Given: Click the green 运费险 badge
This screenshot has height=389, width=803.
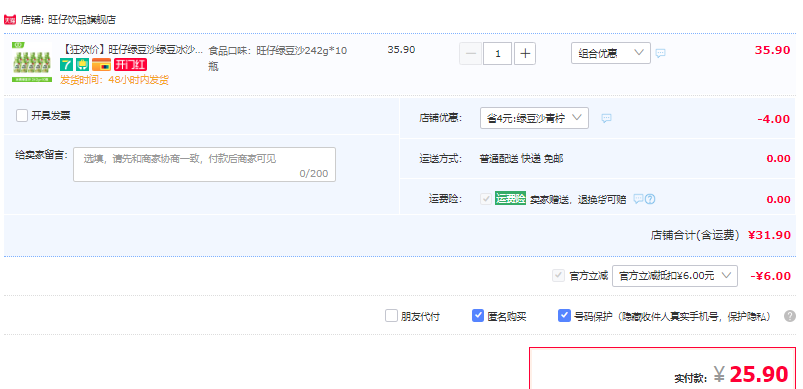Looking at the screenshot, I should pos(511,199).
